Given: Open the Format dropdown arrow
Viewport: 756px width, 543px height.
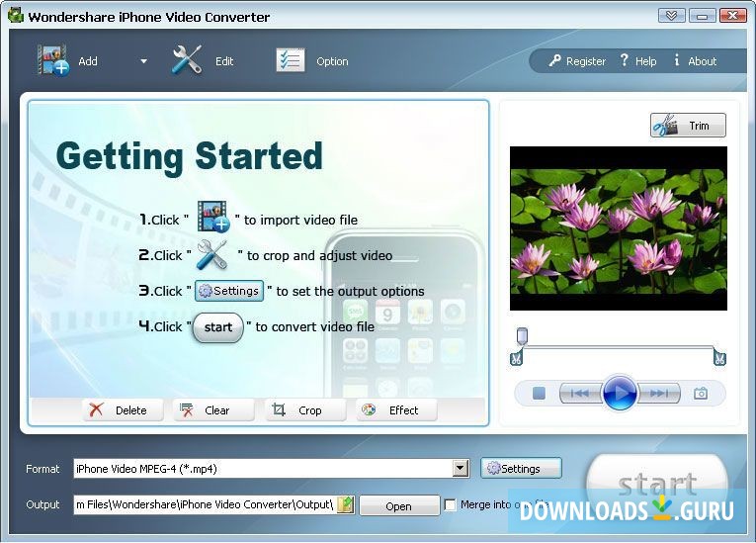Looking at the screenshot, I should [x=461, y=468].
